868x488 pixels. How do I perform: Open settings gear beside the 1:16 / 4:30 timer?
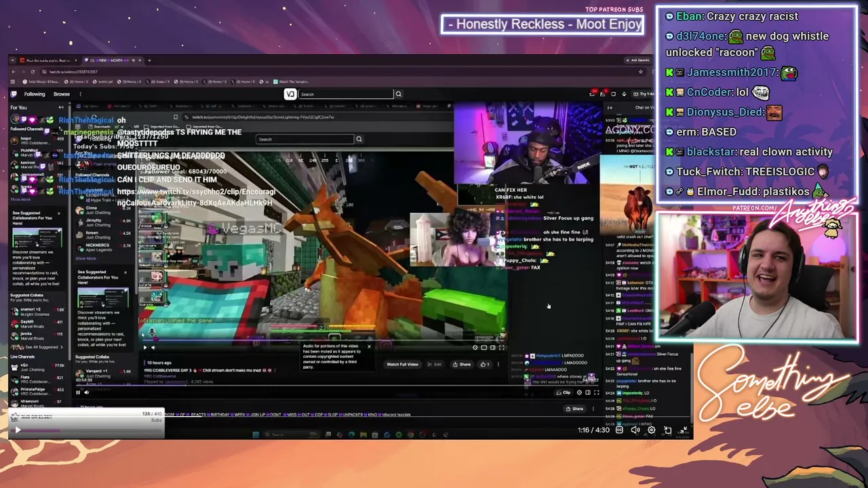(652, 430)
